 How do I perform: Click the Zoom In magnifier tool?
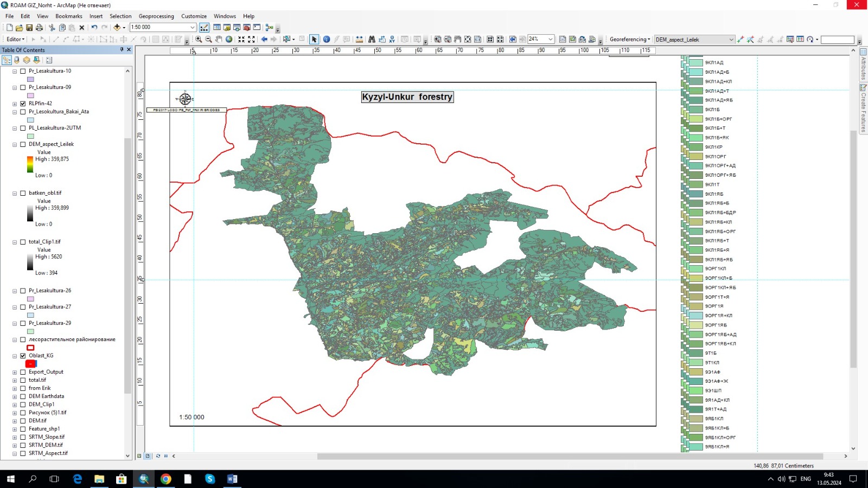tap(199, 40)
